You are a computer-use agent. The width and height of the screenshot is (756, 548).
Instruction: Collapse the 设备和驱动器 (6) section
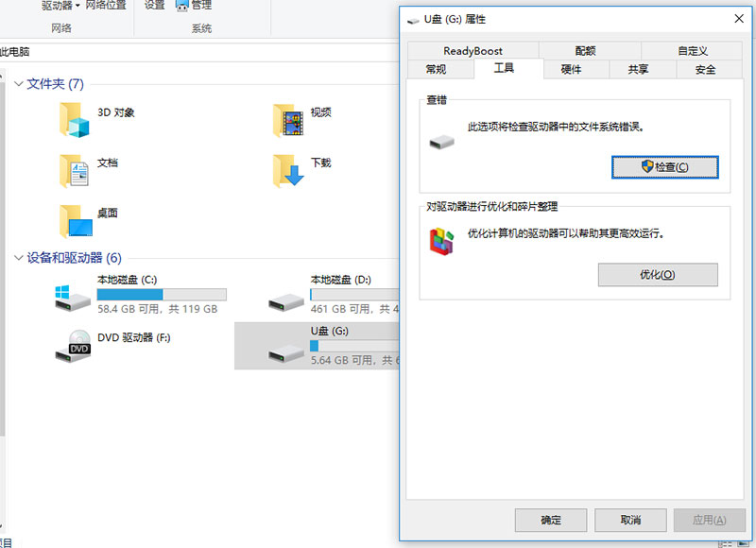(x=19, y=258)
